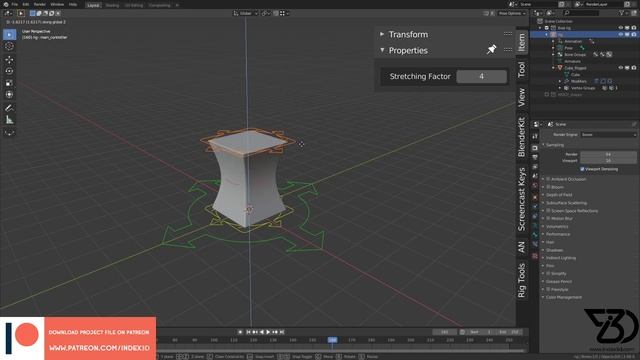
Task: Click the pin icon beside Properties
Action: click(491, 50)
